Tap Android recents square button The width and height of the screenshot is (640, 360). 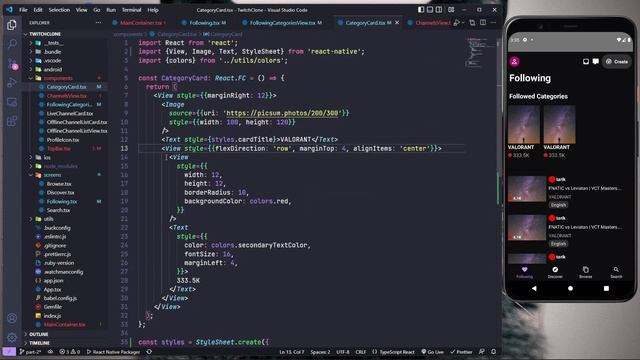tap(606, 288)
